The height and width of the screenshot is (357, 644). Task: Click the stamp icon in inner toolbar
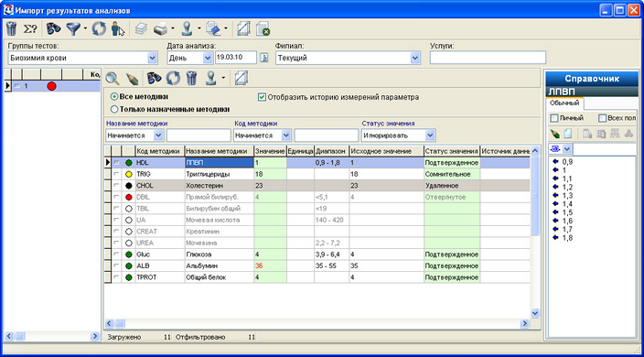tap(211, 78)
